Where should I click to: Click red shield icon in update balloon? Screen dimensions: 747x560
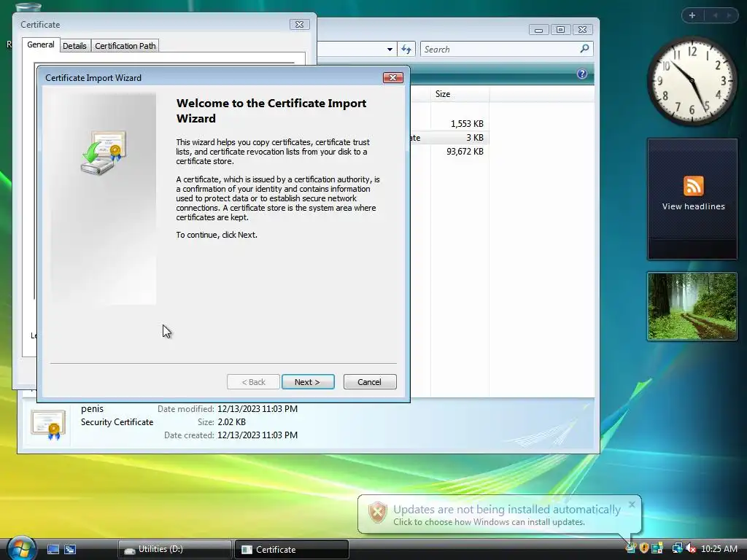(377, 513)
